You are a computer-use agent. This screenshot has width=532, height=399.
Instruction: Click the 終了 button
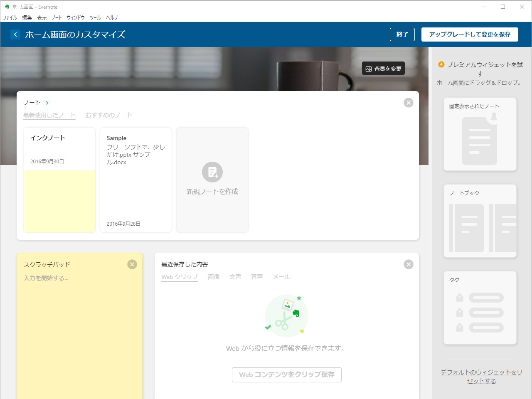click(x=402, y=34)
